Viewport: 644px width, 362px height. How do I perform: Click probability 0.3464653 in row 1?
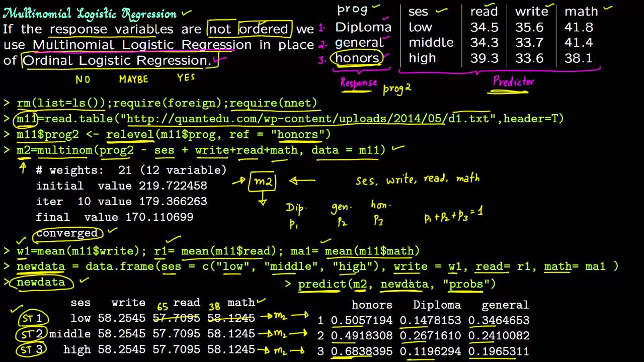pos(499,320)
